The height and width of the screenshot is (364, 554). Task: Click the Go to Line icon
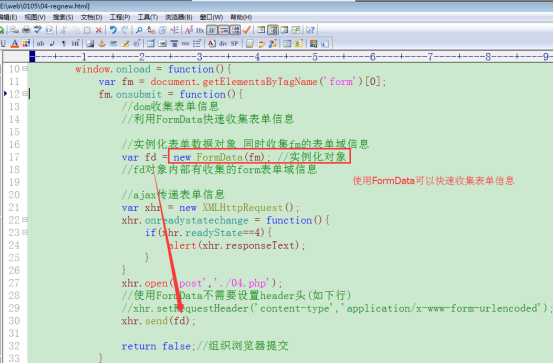[175, 30]
